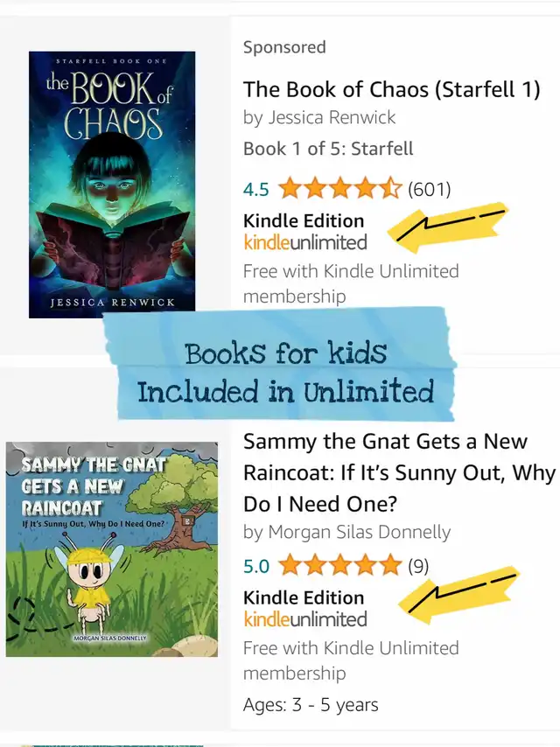Image resolution: width=560 pixels, height=747 pixels.
Task: View the 601 reviews count
Action: pos(429,189)
